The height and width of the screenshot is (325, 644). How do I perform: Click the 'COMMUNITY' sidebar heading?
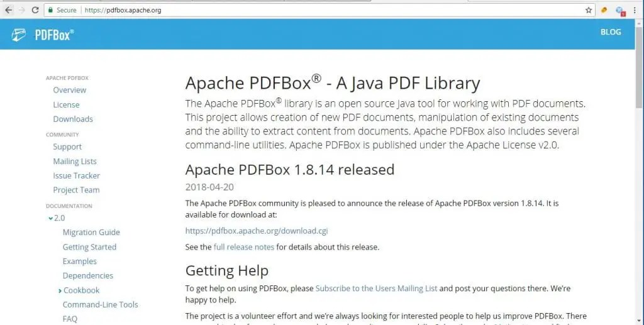point(62,135)
